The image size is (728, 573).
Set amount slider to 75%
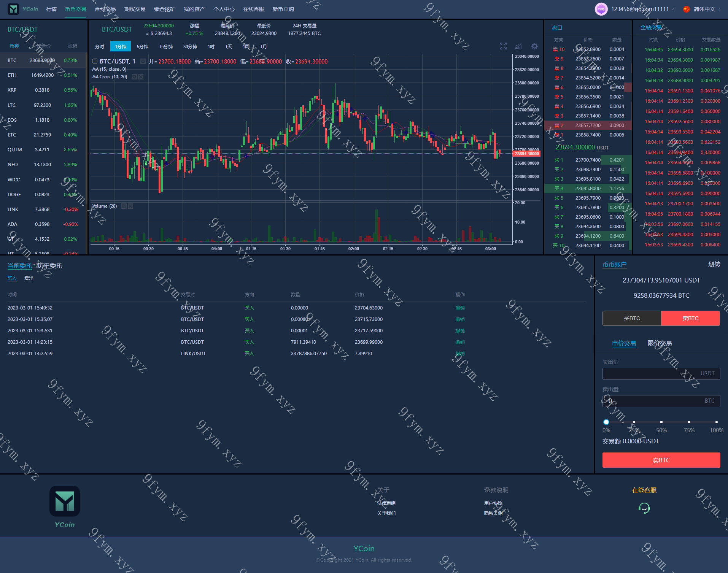(x=689, y=422)
